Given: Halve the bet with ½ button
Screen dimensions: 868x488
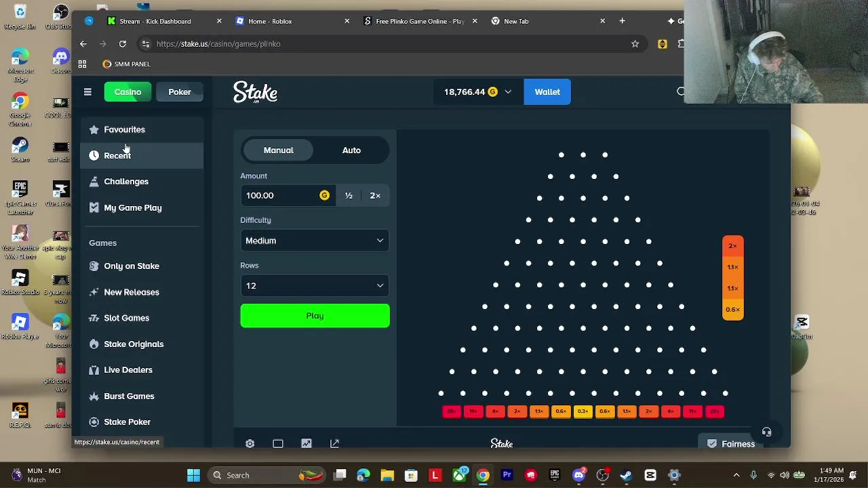Looking at the screenshot, I should 349,195.
